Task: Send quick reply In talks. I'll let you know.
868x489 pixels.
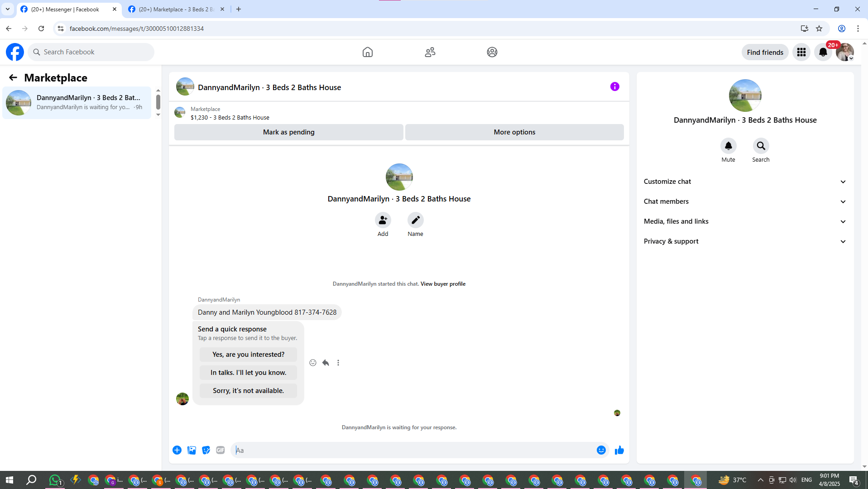Action: [248, 373]
